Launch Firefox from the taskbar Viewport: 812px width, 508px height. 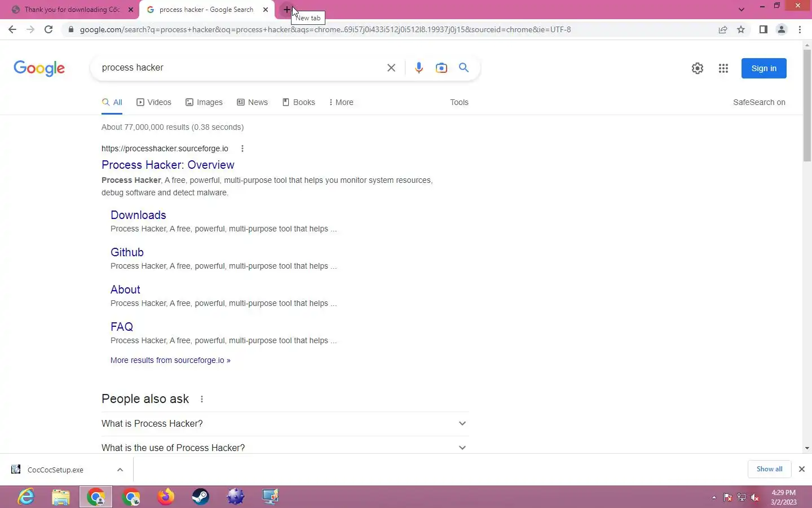tap(166, 497)
